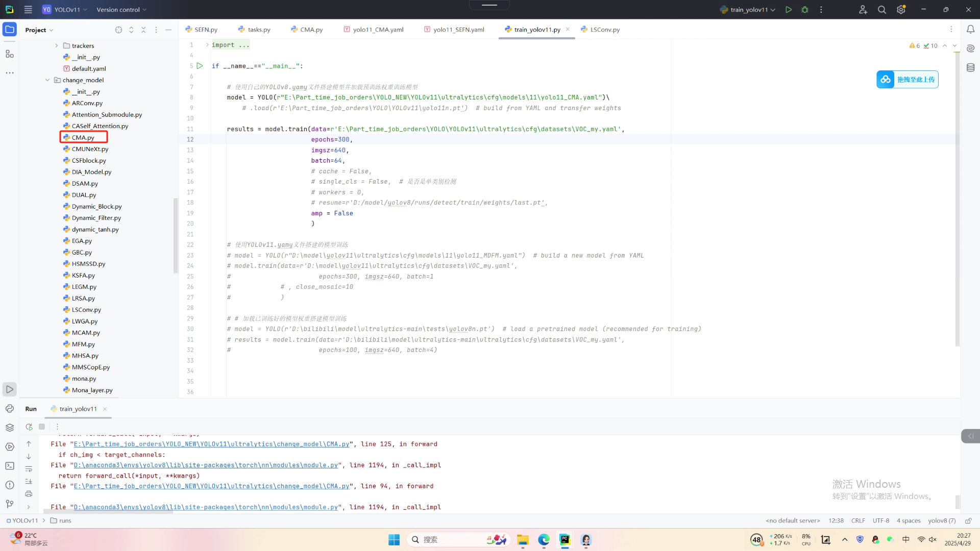The height and width of the screenshot is (551, 980).
Task: Rerun train_yolov11 in the Run panel
Action: (29, 427)
